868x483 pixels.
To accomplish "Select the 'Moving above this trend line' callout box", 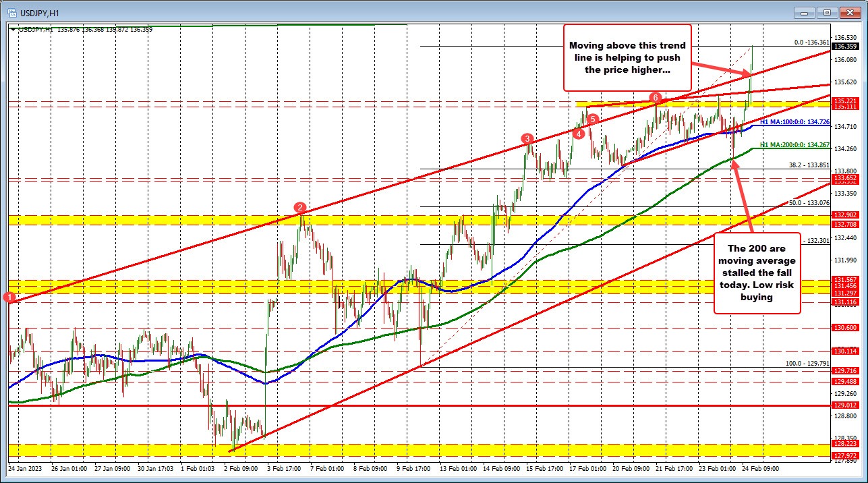I will pos(627,57).
